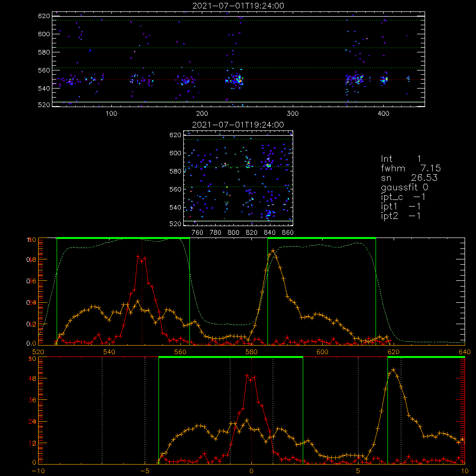
Task: Click x-axis label 600 of the profile plot
Action: [x=322, y=352]
